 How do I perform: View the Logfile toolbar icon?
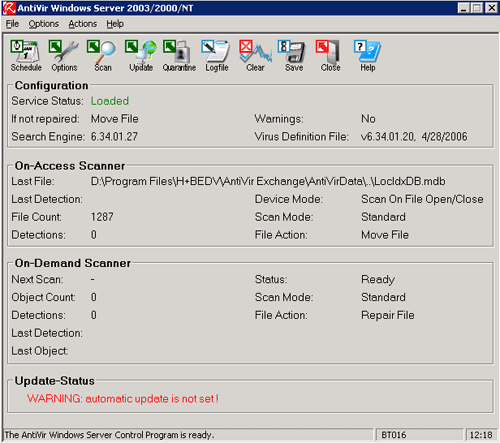click(x=217, y=56)
